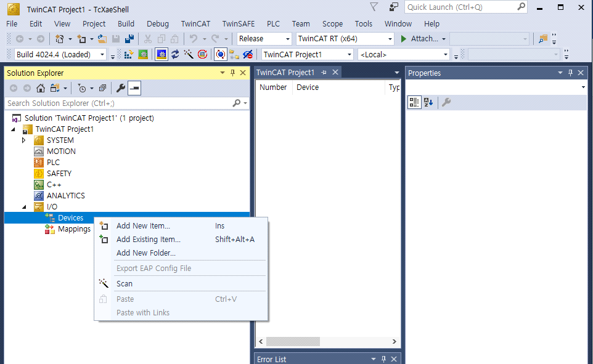Click the Reload Devices arrows icon

click(x=175, y=54)
